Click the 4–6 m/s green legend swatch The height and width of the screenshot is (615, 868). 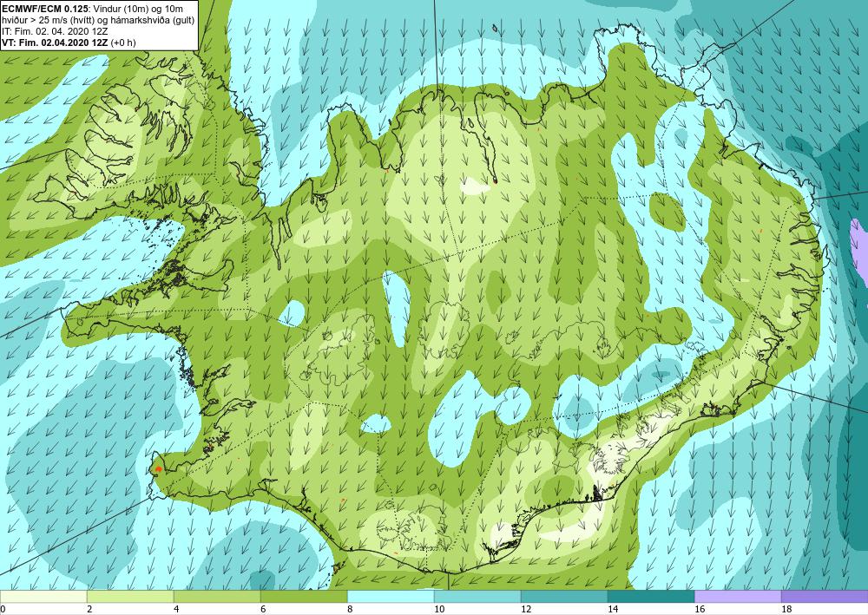pos(217,597)
